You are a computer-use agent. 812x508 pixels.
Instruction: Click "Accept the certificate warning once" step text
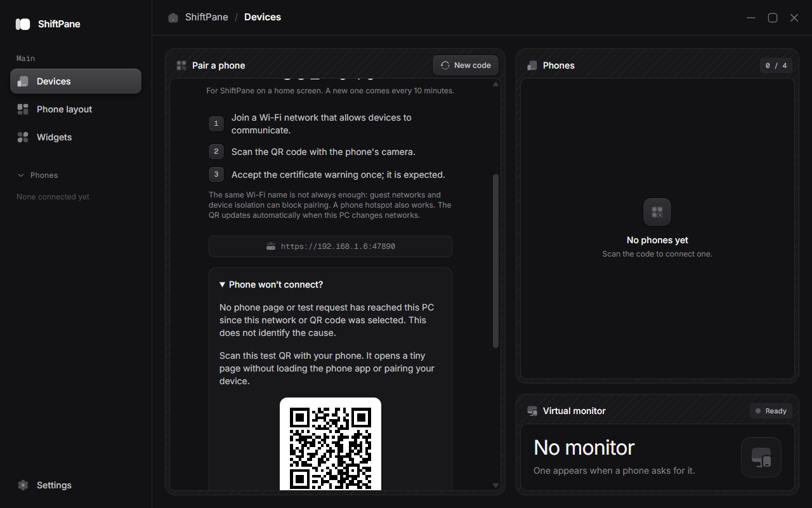pyautogui.click(x=338, y=175)
